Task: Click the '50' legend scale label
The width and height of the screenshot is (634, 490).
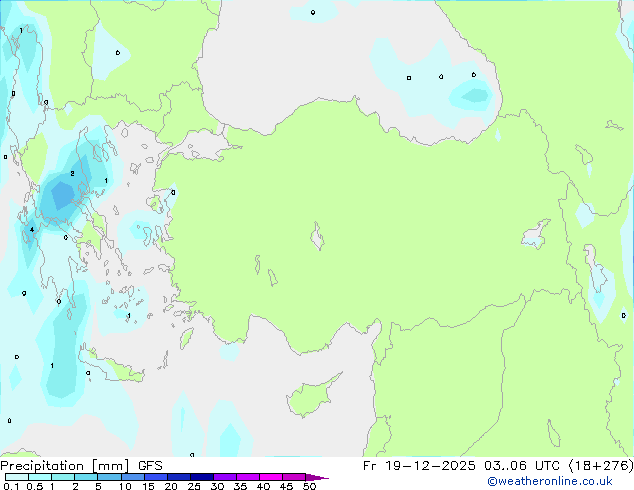Action: click(310, 486)
